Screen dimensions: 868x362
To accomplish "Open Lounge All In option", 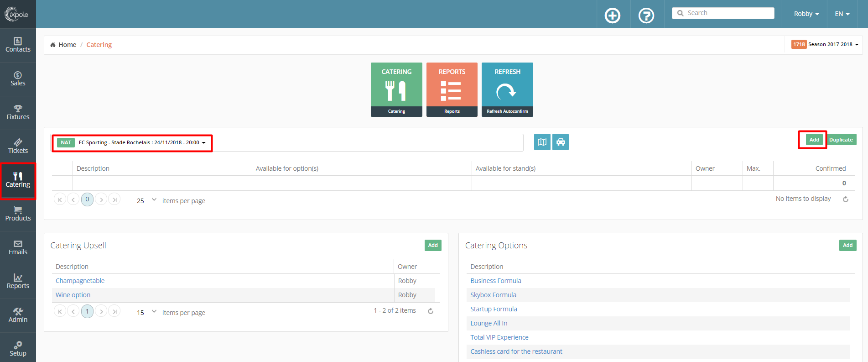I will [489, 323].
